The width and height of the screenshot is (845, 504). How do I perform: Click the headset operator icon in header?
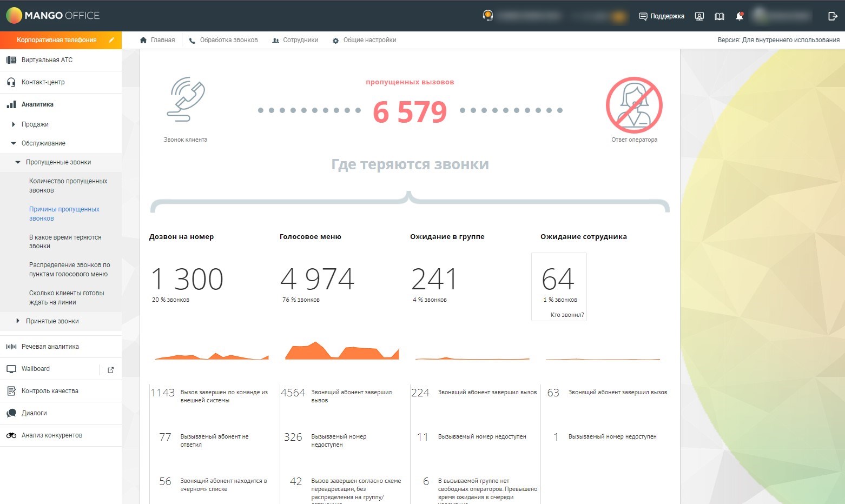[487, 16]
